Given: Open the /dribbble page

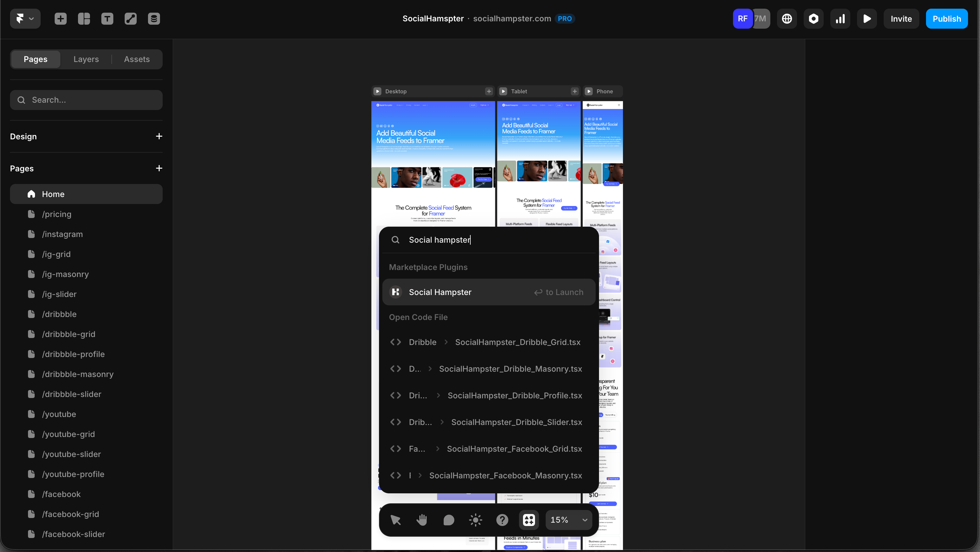Looking at the screenshot, I should click(86, 314).
